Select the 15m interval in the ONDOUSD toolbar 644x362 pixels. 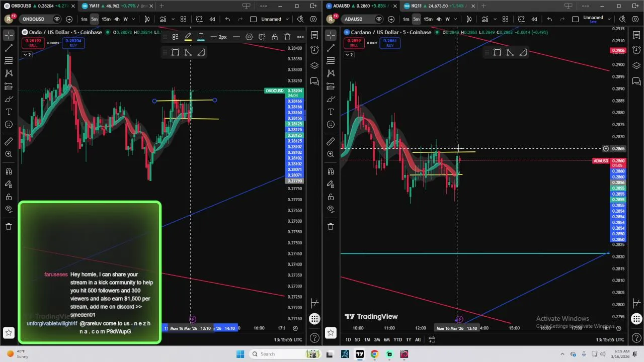106,19
